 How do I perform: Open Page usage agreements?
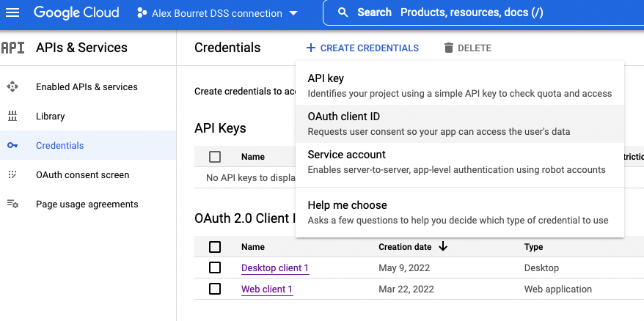(88, 204)
